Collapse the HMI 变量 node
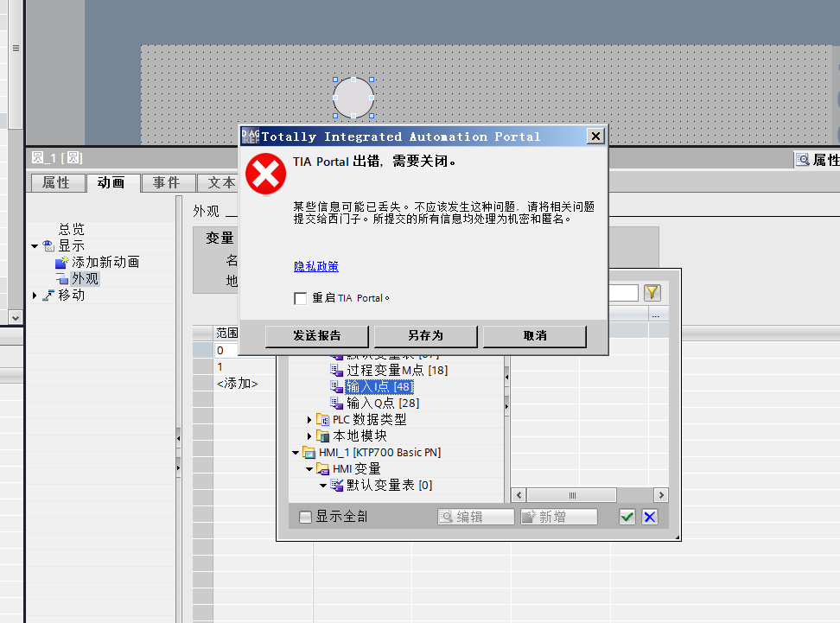The width and height of the screenshot is (840, 623). 309,469
